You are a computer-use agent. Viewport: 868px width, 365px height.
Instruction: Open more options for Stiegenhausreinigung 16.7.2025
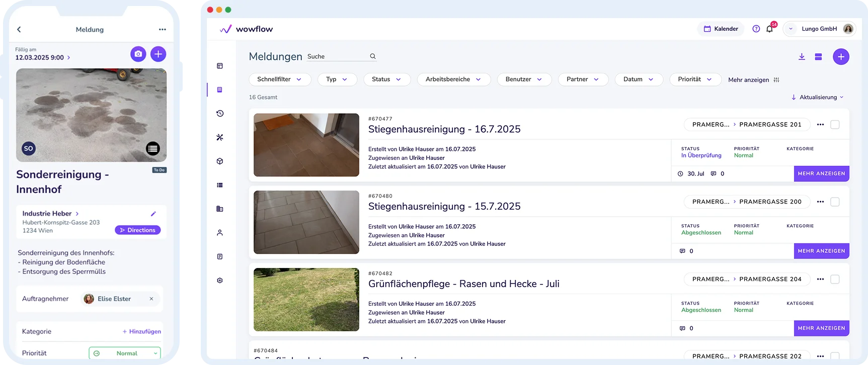820,125
